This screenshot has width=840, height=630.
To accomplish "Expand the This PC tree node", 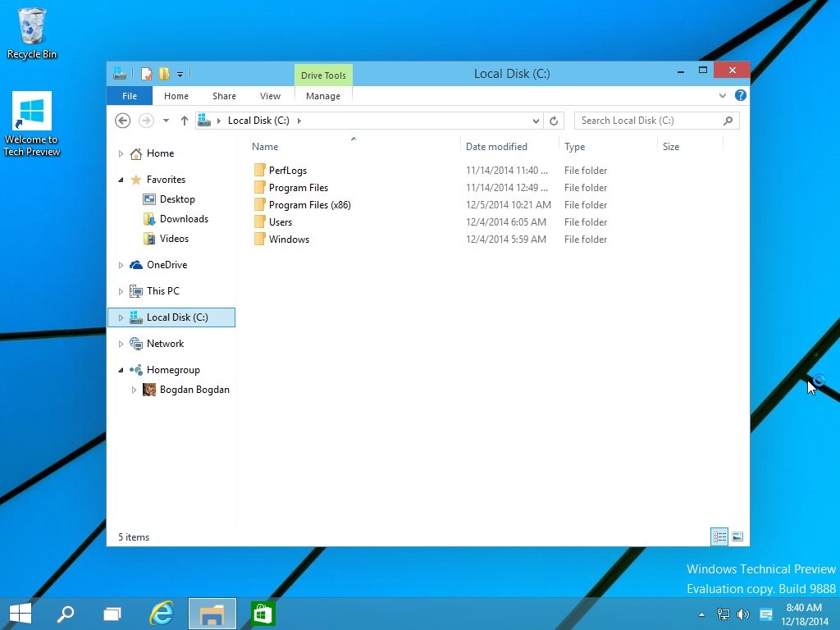I will click(121, 291).
